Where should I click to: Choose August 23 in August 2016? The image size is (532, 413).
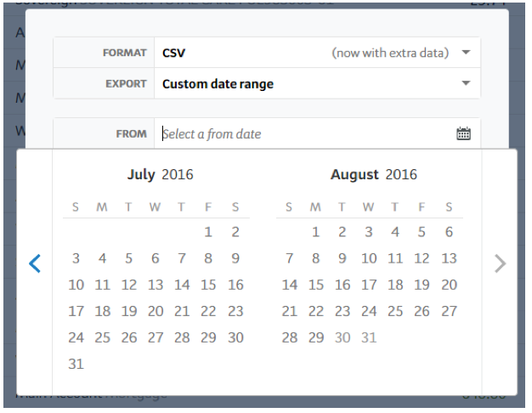342,312
